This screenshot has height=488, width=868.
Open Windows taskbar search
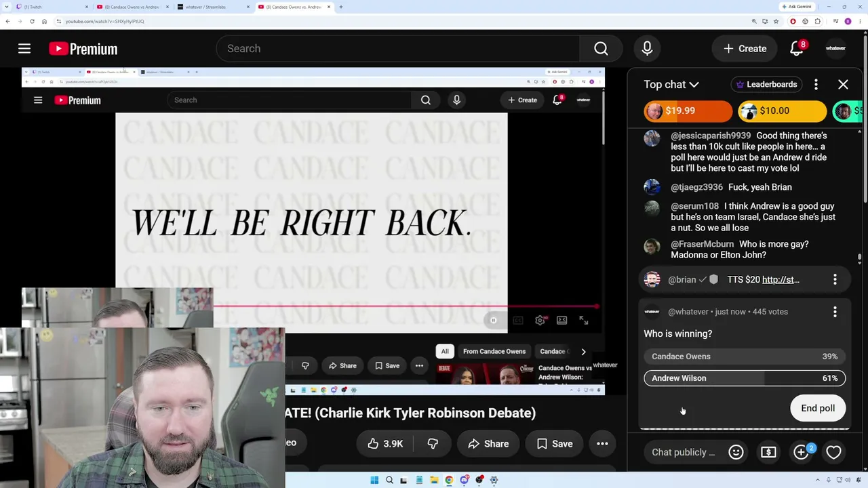pos(389,480)
